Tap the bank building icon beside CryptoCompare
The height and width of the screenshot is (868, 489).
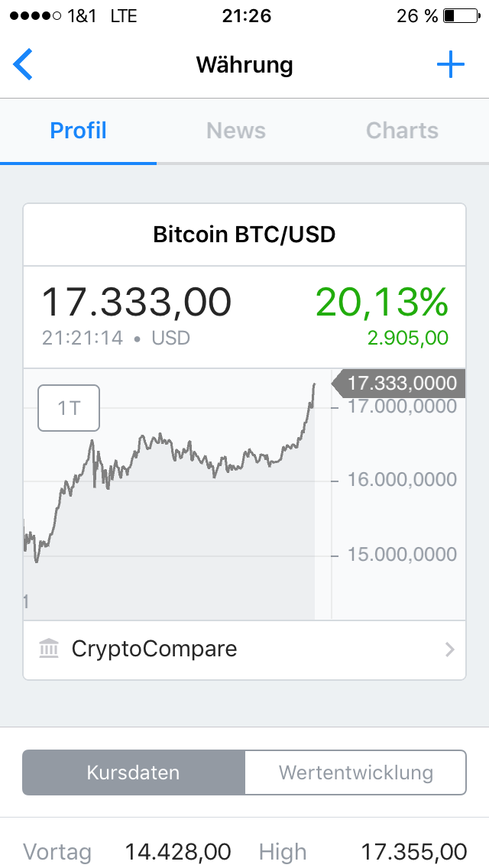(x=49, y=648)
